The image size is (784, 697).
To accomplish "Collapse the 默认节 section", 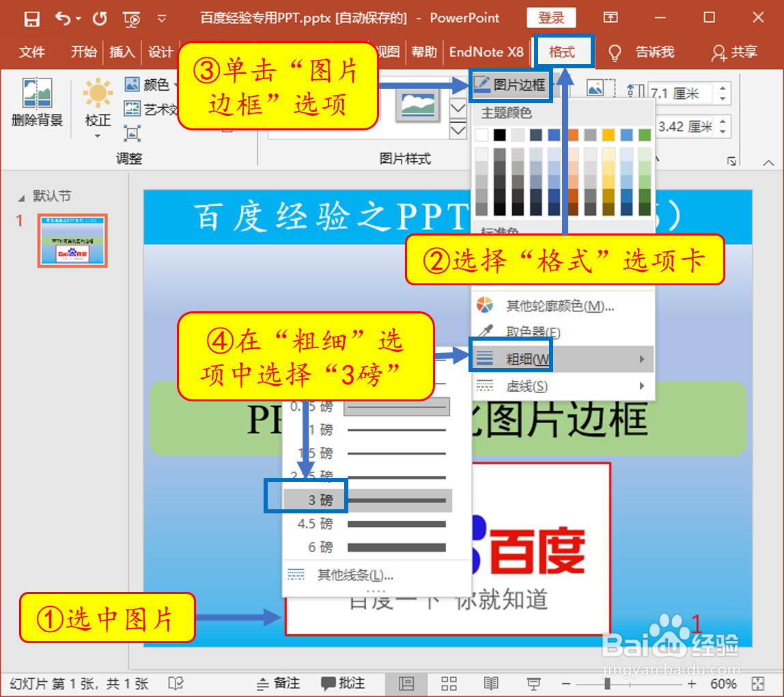I will pyautogui.click(x=21, y=199).
